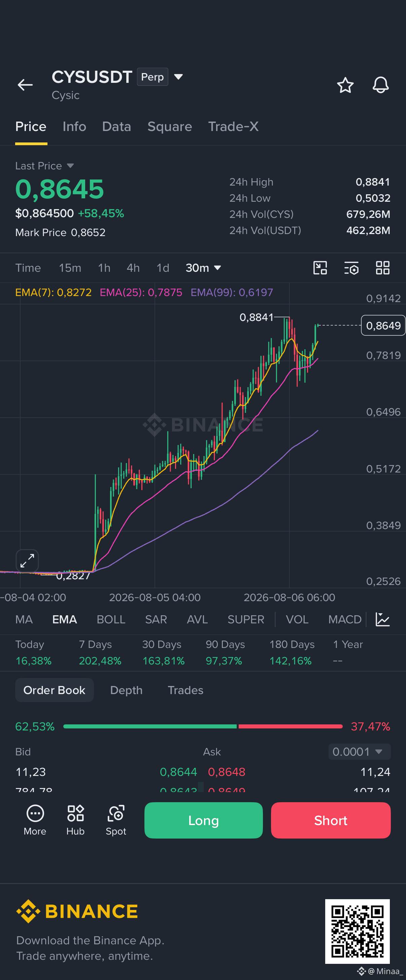Enable the SUPER indicator
Screen dimensions: 406x980
[245, 619]
